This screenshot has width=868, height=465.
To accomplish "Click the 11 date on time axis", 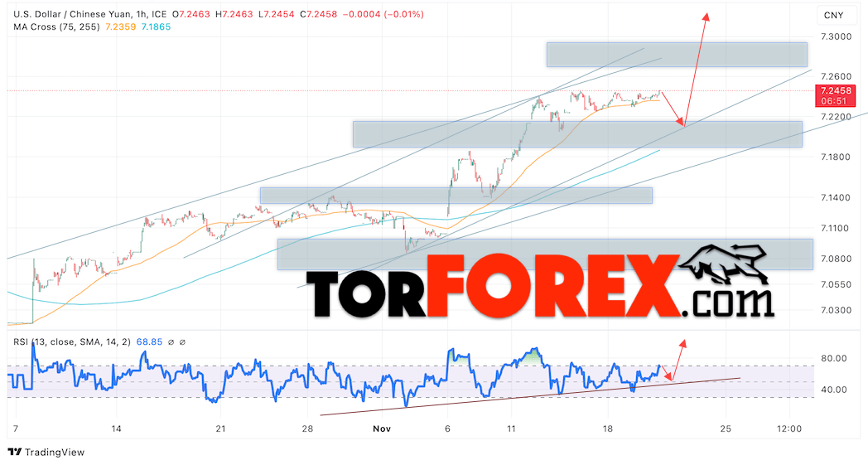I will [511, 429].
